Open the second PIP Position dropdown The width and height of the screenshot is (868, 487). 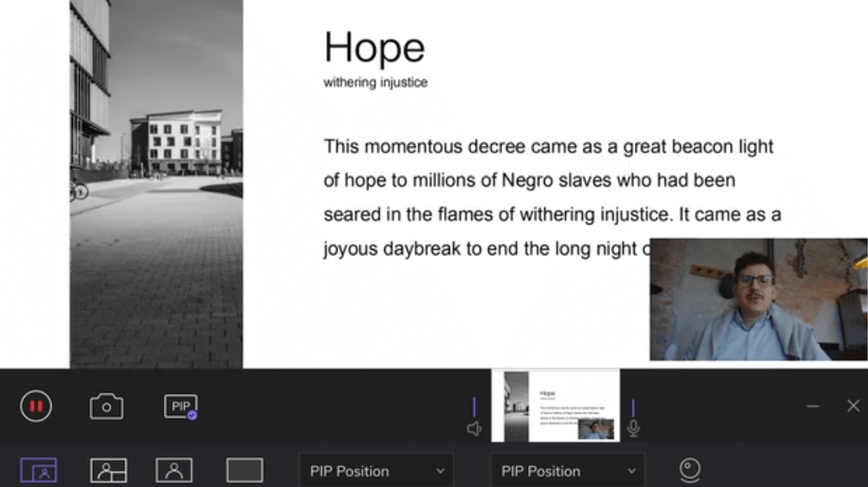567,471
